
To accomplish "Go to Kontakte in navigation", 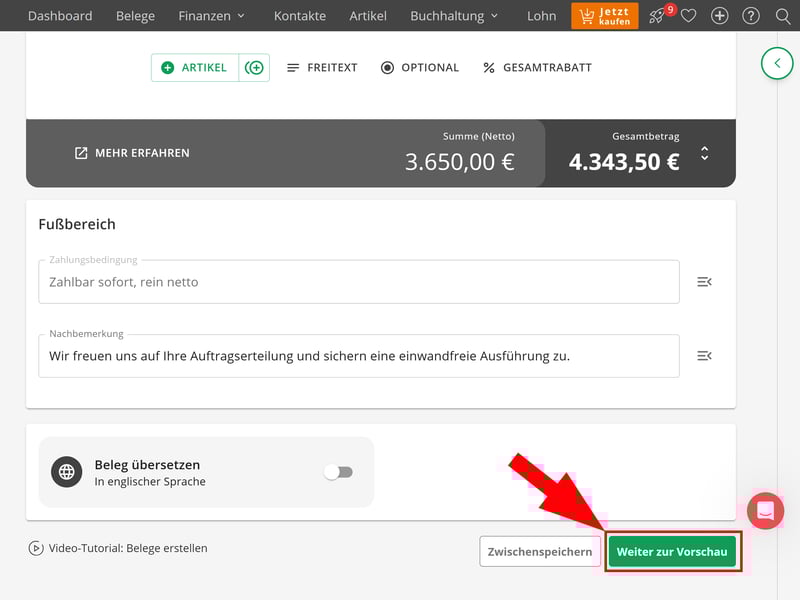I will [299, 16].
